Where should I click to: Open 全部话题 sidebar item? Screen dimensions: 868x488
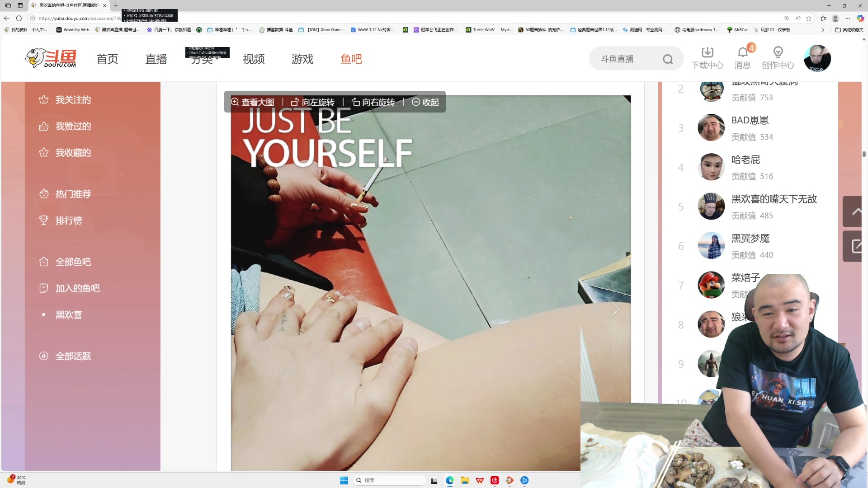click(73, 356)
